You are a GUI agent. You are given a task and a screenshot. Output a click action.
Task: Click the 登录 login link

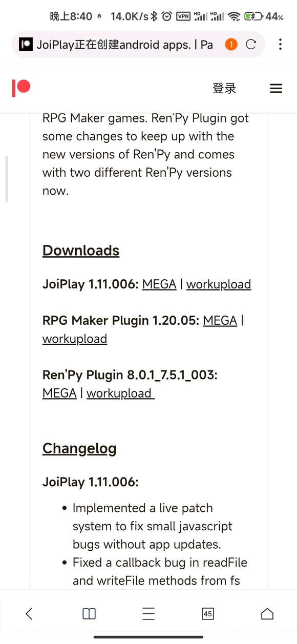(224, 89)
